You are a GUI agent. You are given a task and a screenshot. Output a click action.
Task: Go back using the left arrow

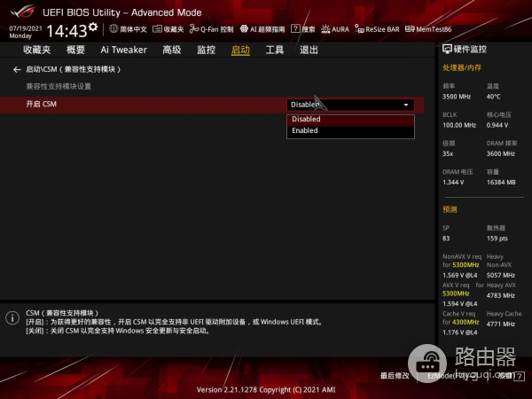17,69
